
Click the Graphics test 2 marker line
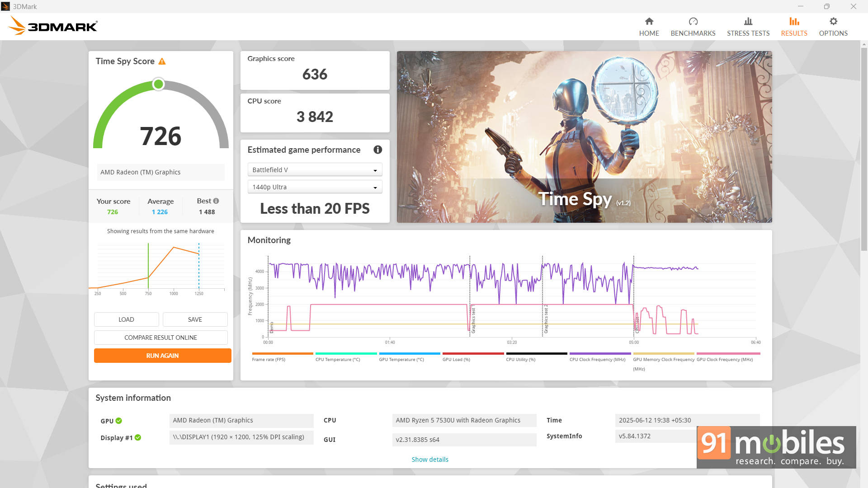[542, 296]
